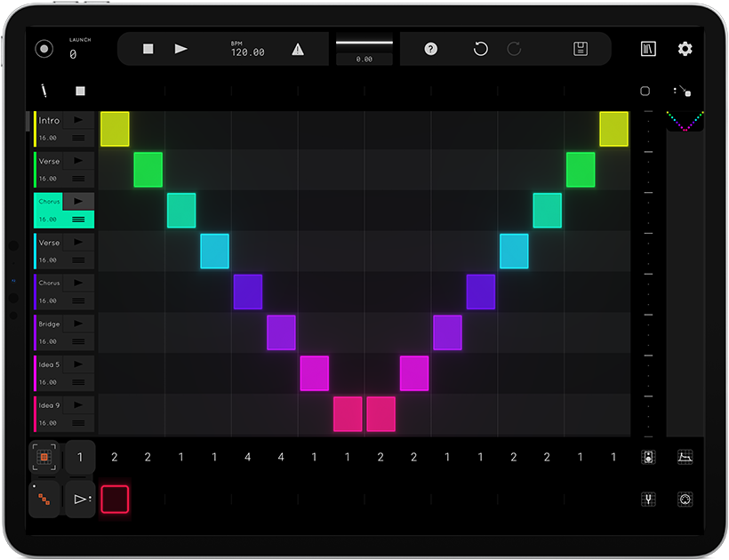Screen dimensions: 729x560
Task: Launch the highlighted Chorus scene play arrow
Action: [78, 201]
